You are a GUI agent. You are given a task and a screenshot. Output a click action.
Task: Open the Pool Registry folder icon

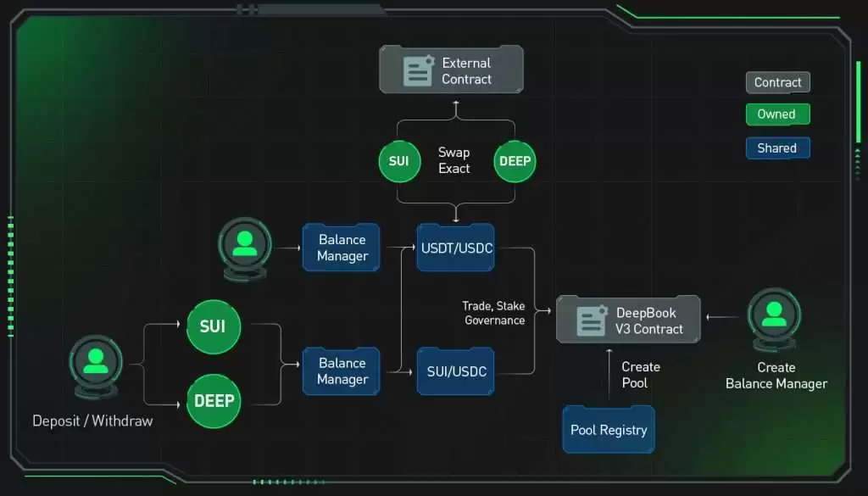pos(608,429)
